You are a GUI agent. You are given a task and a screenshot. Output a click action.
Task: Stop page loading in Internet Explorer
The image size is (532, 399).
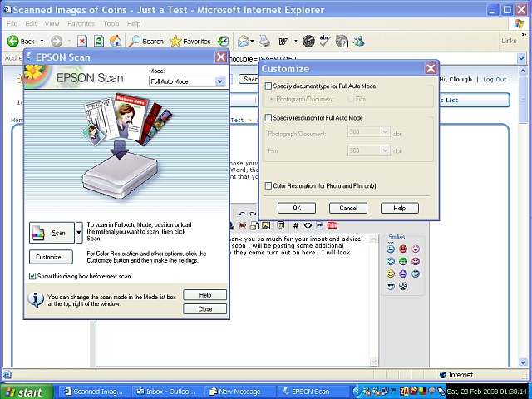pyautogui.click(x=82, y=41)
